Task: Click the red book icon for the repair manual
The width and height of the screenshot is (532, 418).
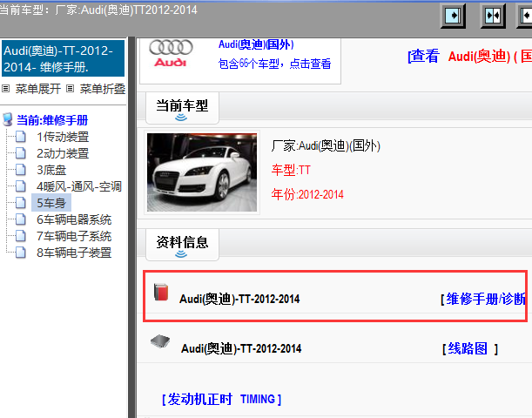Action: [x=161, y=292]
